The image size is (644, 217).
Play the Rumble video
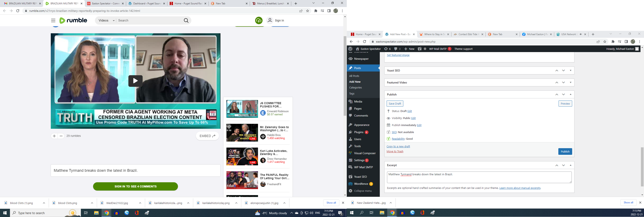[x=135, y=81]
